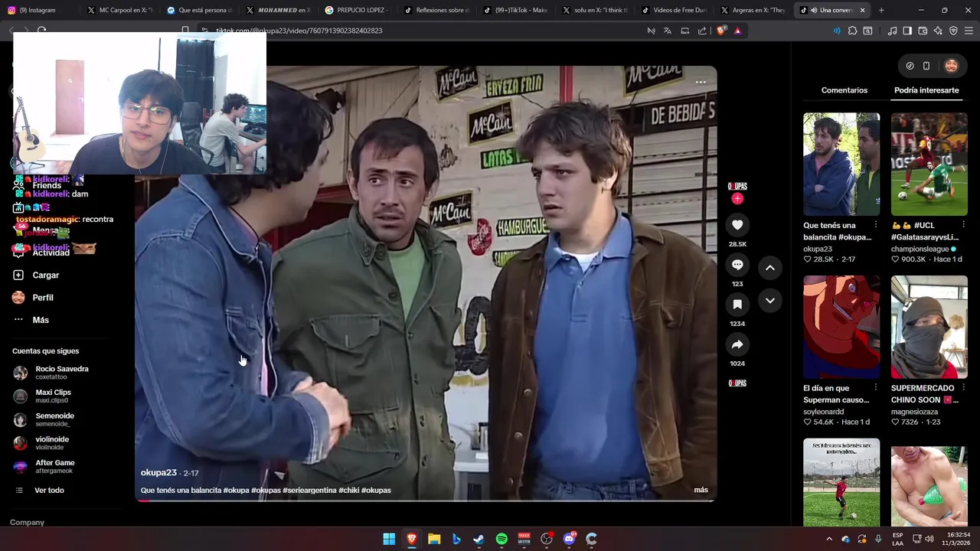Open the page translate icon
The height and width of the screenshot is (551, 980).
tap(668, 31)
